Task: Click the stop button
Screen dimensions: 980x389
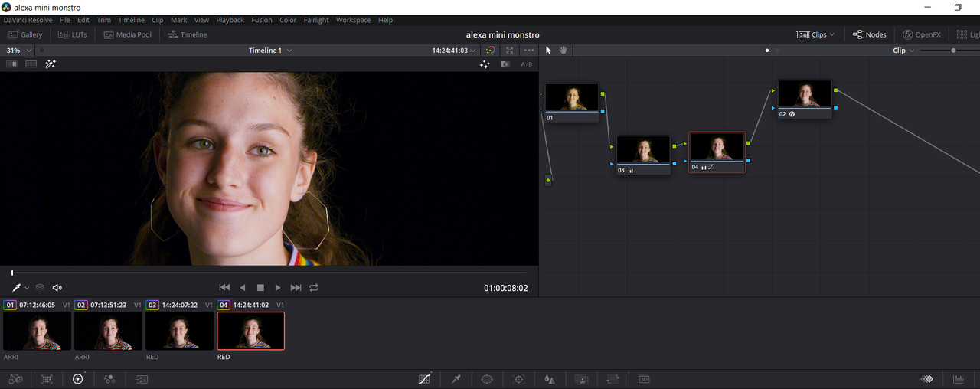Action: click(260, 288)
